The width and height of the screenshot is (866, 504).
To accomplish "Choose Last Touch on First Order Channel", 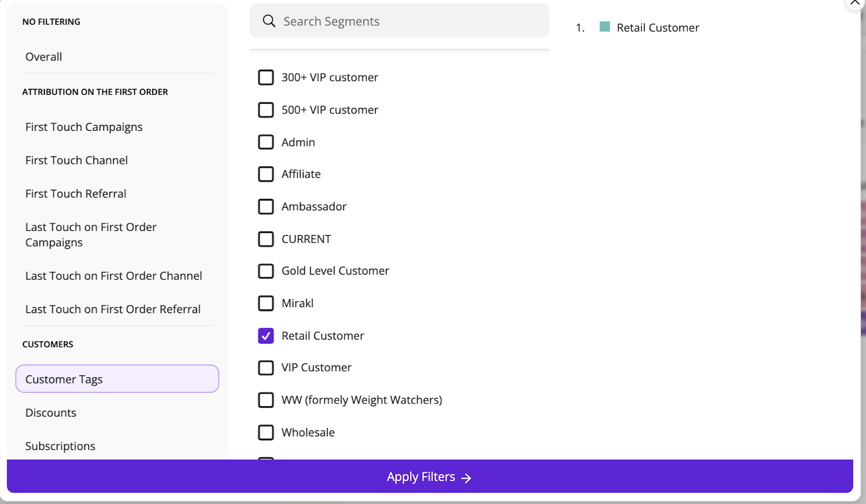I will [x=114, y=276].
